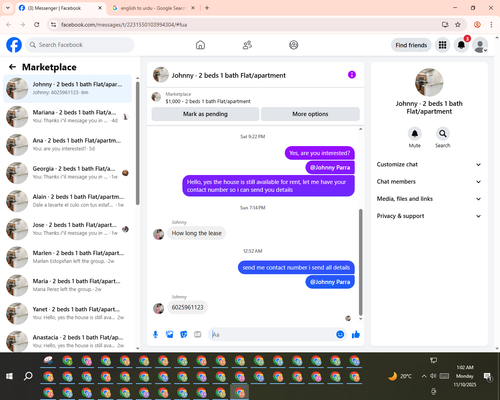Click the conversation list scrollbar

click(x=138, y=143)
